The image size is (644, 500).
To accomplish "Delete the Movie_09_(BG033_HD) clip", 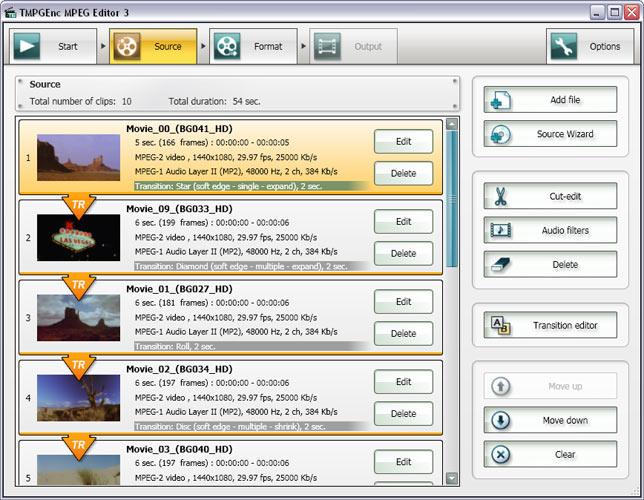I will pos(403,254).
